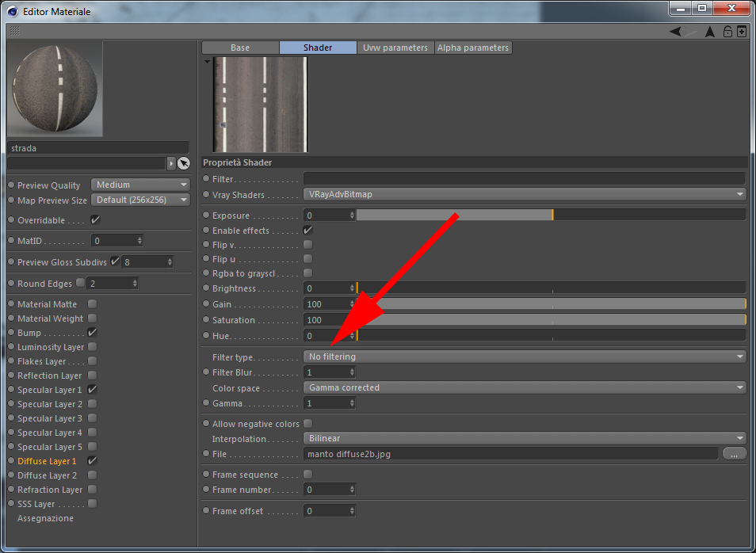
Task: Select the Shader tab
Action: [x=318, y=48]
